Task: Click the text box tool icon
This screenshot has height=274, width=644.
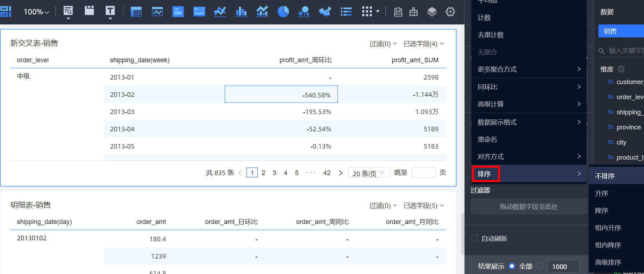Action: click(x=110, y=11)
